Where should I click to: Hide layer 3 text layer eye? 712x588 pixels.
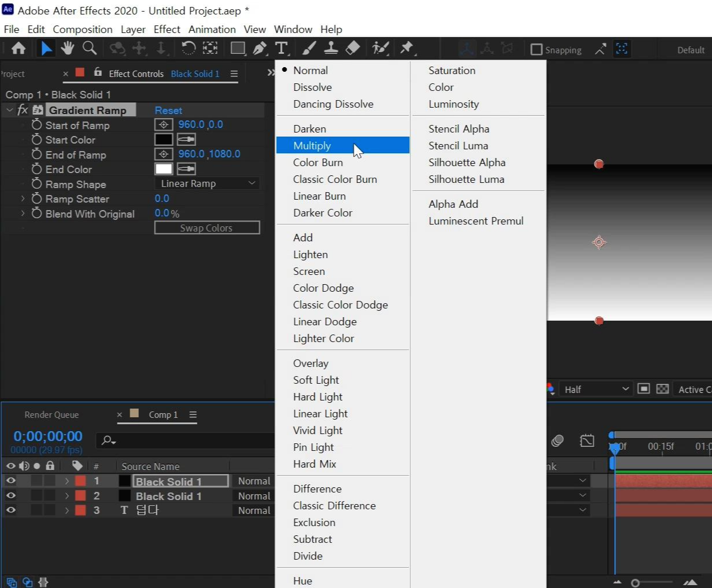10,510
